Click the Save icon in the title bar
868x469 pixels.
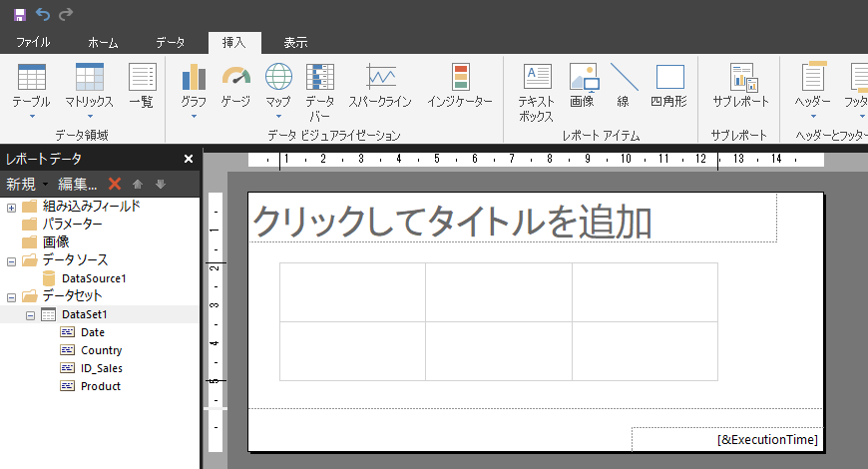coord(20,14)
